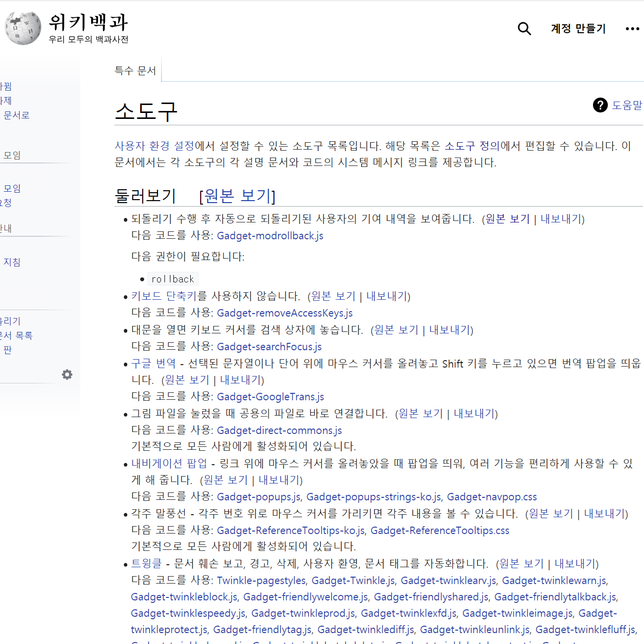Viewport: 644px width, 644px height.
Task: Click 원본 보기 in the 키보드 단축키 row
Action: coord(333,296)
